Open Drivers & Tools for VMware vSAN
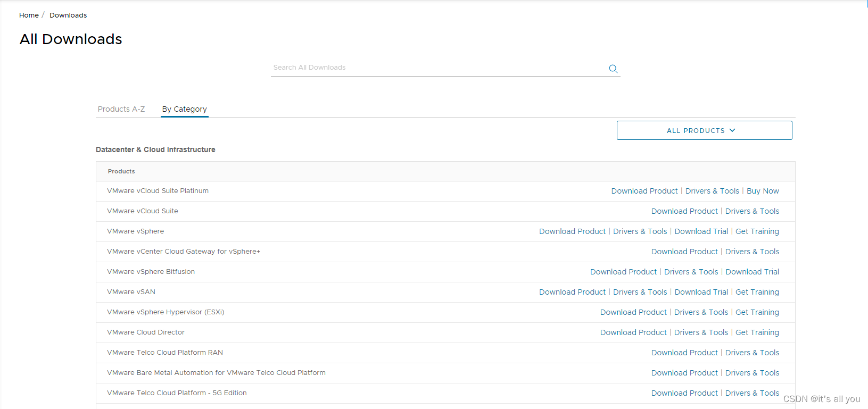 (640, 292)
